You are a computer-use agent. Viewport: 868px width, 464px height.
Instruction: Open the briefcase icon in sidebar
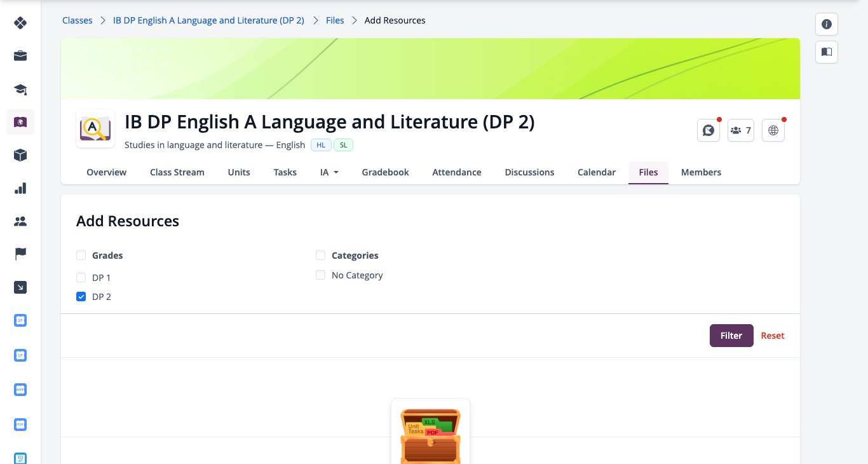[x=20, y=56]
